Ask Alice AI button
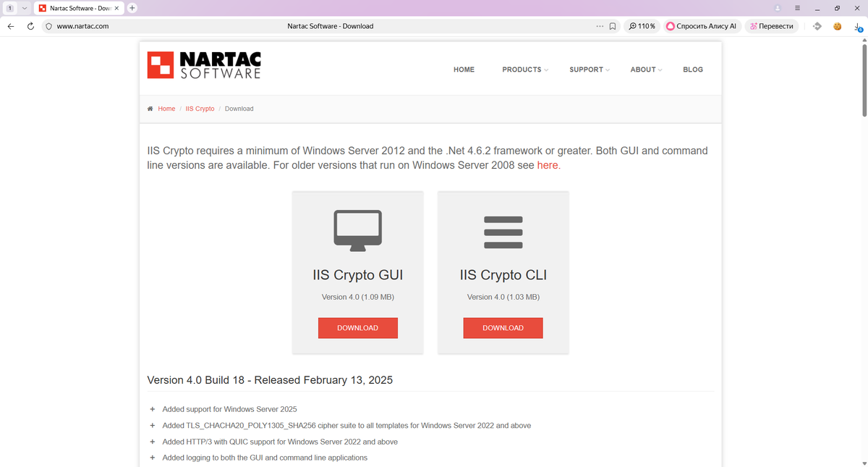The height and width of the screenshot is (467, 868). click(x=702, y=26)
